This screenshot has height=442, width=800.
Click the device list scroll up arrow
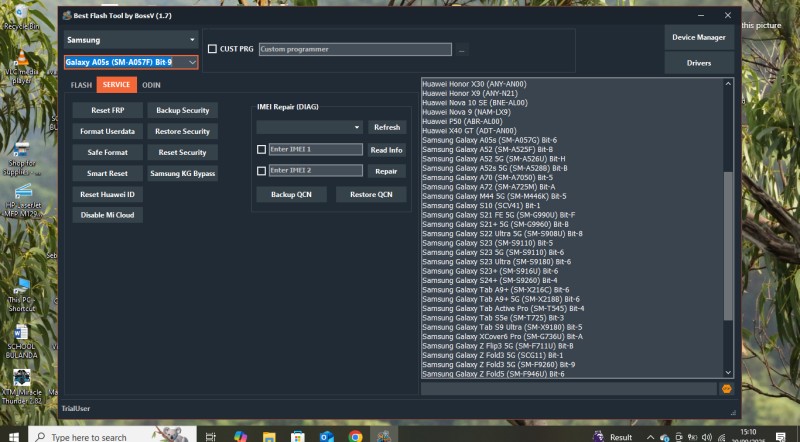(x=728, y=84)
